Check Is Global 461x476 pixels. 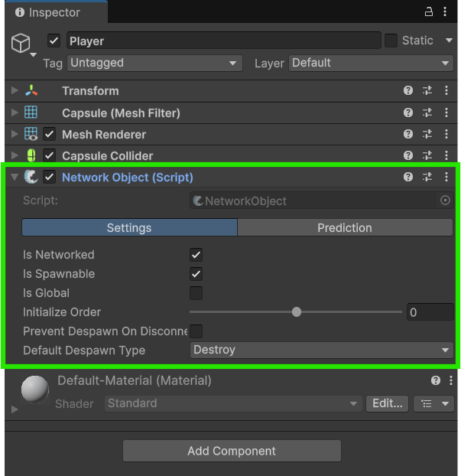[x=196, y=293]
